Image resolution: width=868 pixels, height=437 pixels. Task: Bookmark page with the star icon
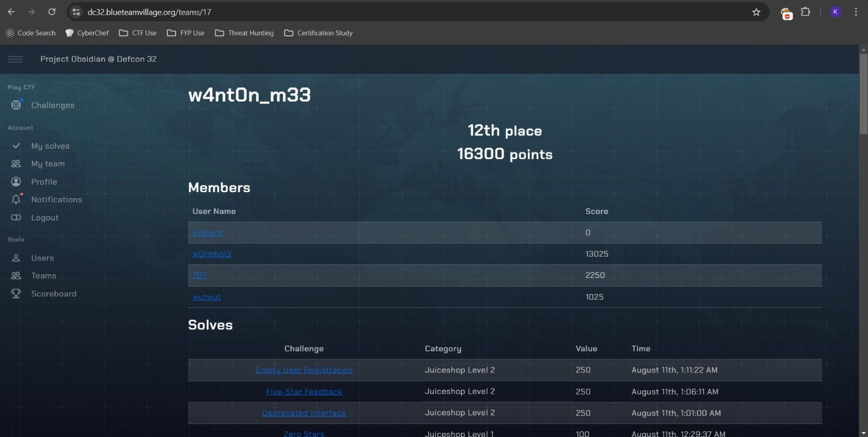[756, 12]
